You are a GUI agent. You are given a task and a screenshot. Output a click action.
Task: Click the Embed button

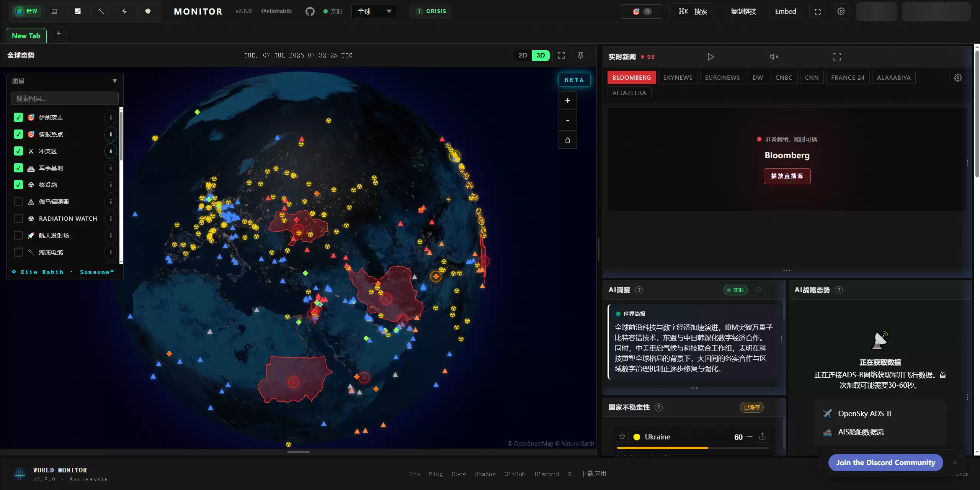coord(786,11)
